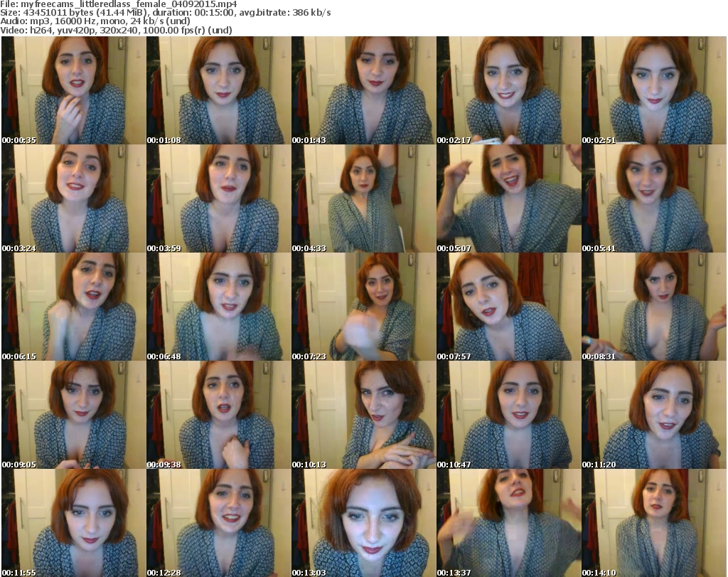Choose the thumbnail stamped 00:09:05

[73, 415]
